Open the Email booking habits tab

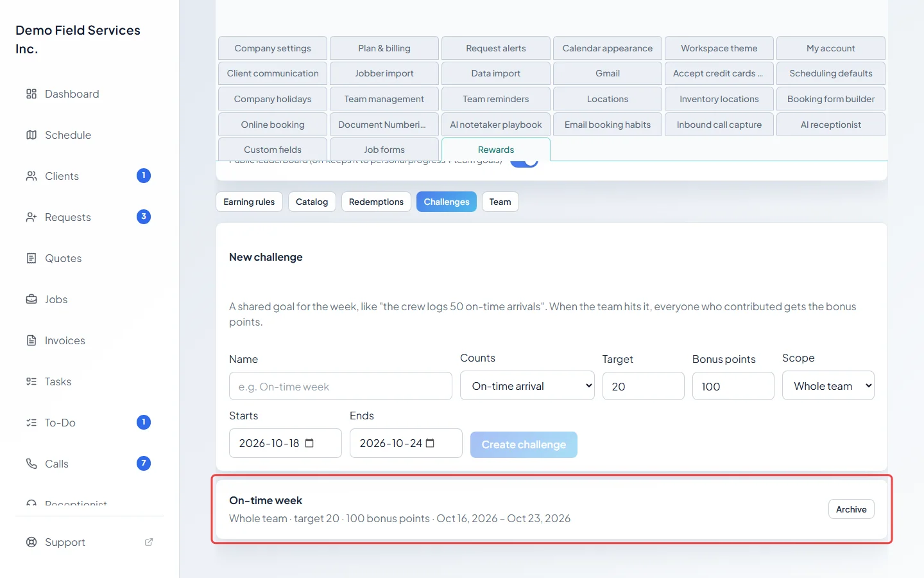click(x=608, y=125)
